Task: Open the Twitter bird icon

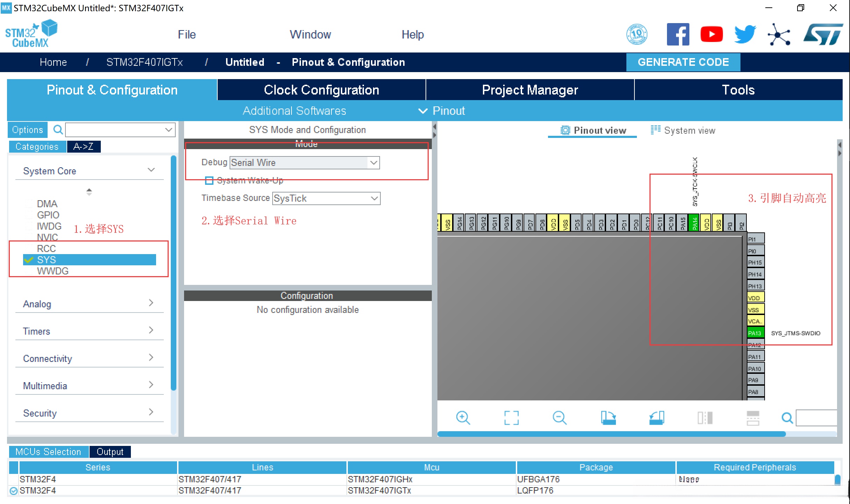Action: 745,34
